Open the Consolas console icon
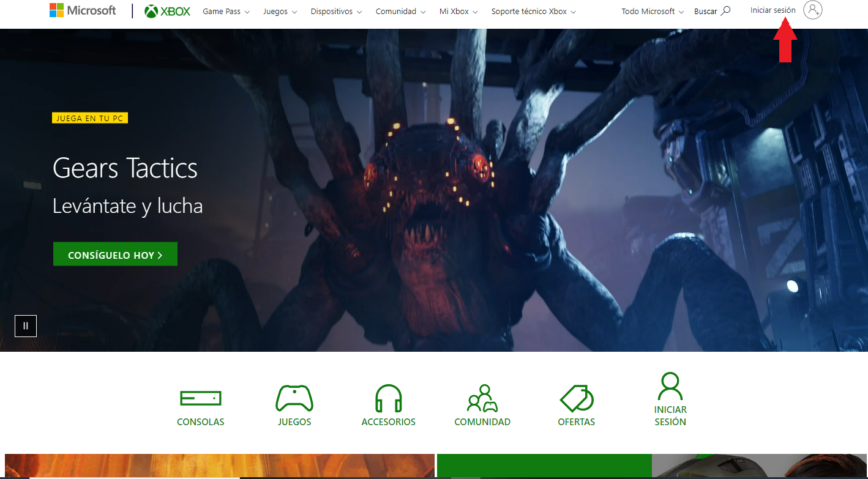868x479 pixels. pyautogui.click(x=201, y=399)
